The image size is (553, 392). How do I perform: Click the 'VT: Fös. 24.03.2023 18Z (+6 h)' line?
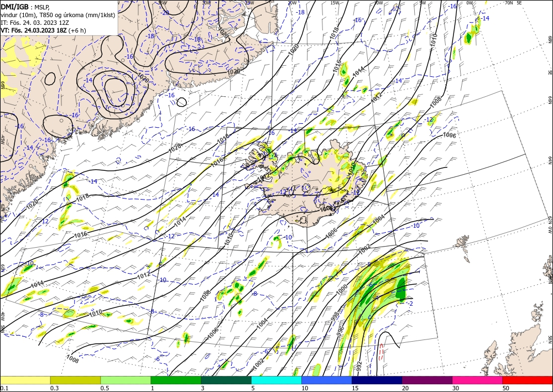click(x=43, y=30)
